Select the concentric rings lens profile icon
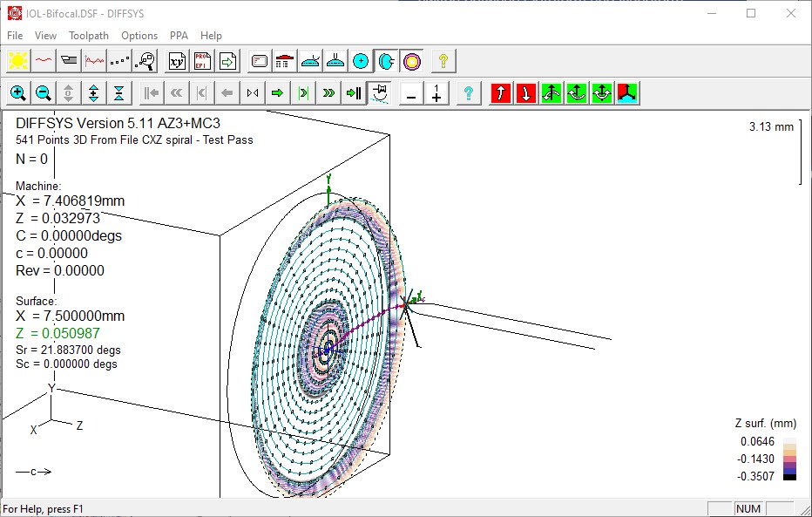This screenshot has height=517, width=812. [410, 60]
